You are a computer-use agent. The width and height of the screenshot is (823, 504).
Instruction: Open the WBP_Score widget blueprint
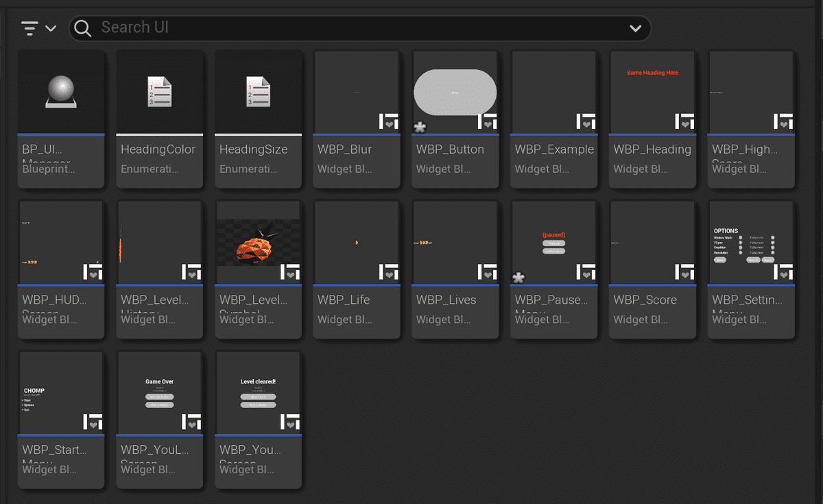(653, 243)
